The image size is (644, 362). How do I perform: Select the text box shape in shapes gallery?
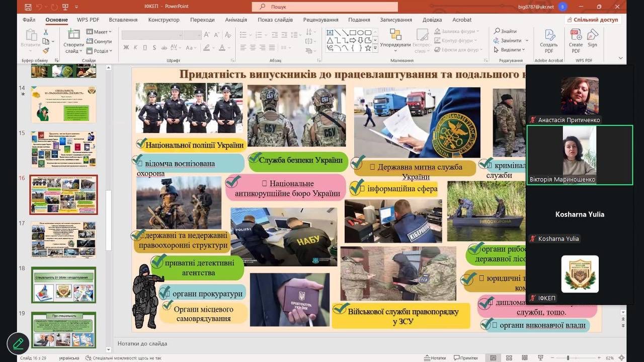(x=330, y=33)
